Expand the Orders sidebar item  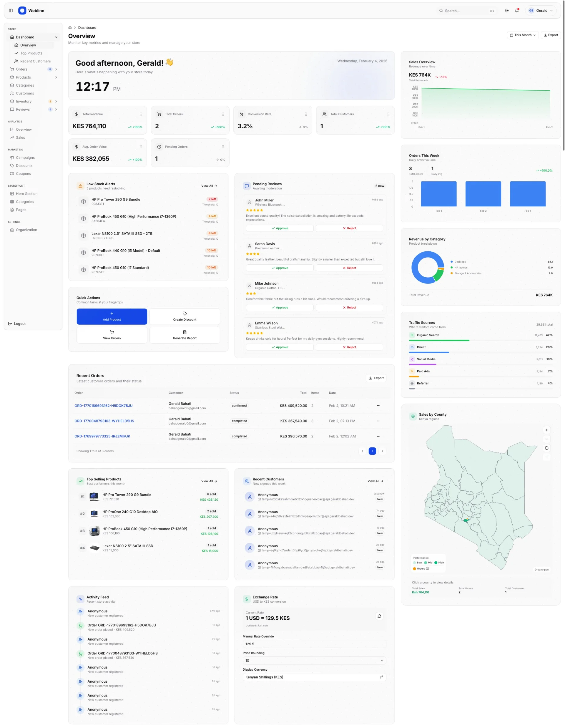(x=56, y=69)
